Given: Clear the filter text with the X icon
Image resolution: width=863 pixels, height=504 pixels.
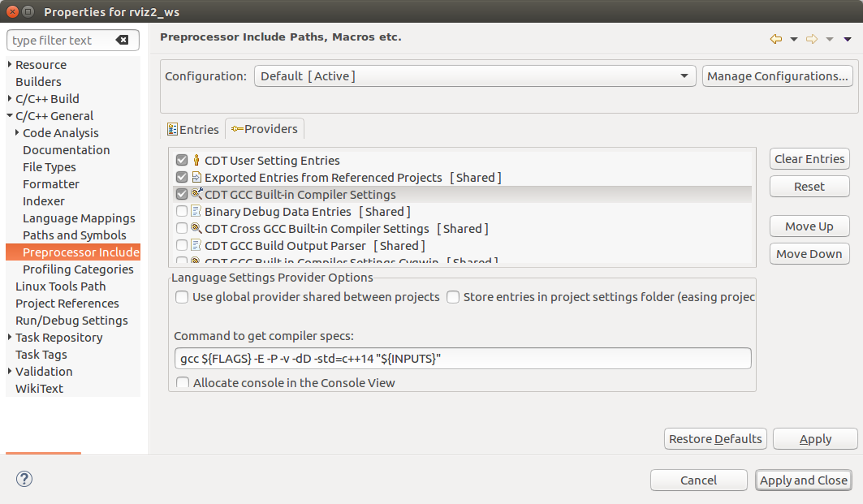Looking at the screenshot, I should tap(122, 41).
